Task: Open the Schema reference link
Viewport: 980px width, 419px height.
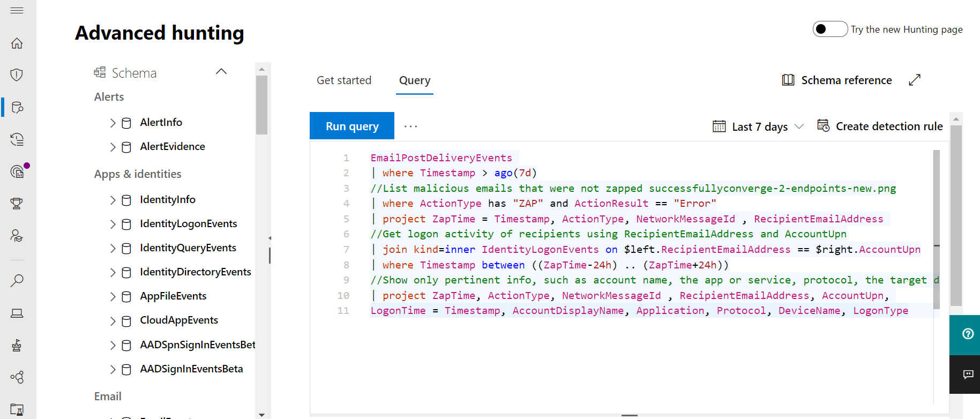Action: (847, 80)
